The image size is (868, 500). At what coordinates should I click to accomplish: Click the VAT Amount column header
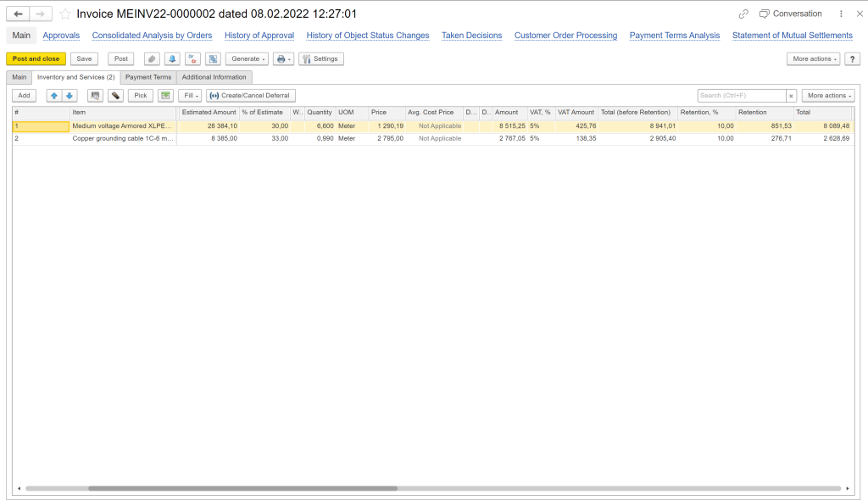(576, 113)
